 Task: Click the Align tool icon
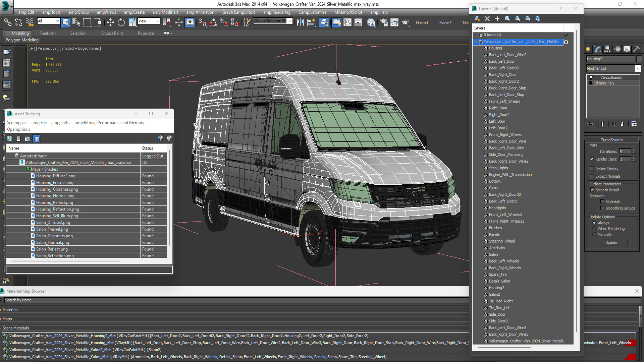(x=311, y=22)
